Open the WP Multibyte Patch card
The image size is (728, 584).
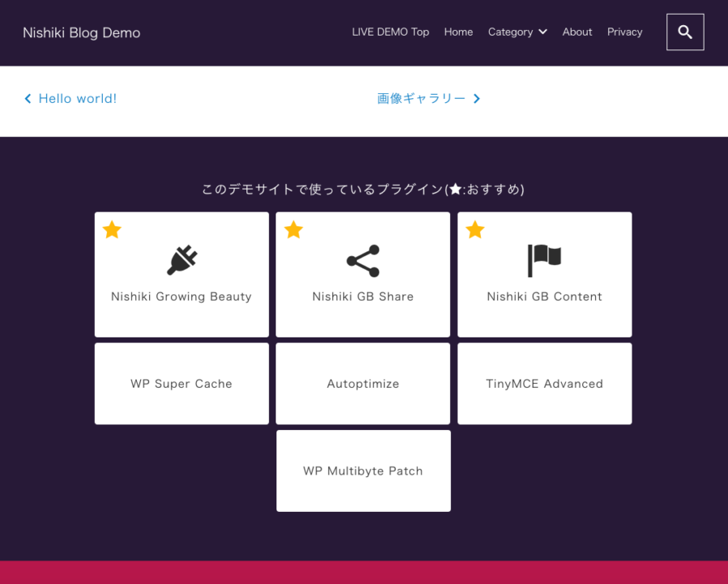[363, 471]
